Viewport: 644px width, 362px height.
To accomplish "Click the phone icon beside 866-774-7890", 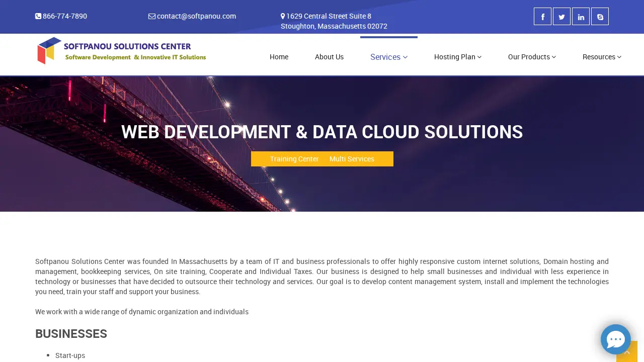I will (x=38, y=16).
